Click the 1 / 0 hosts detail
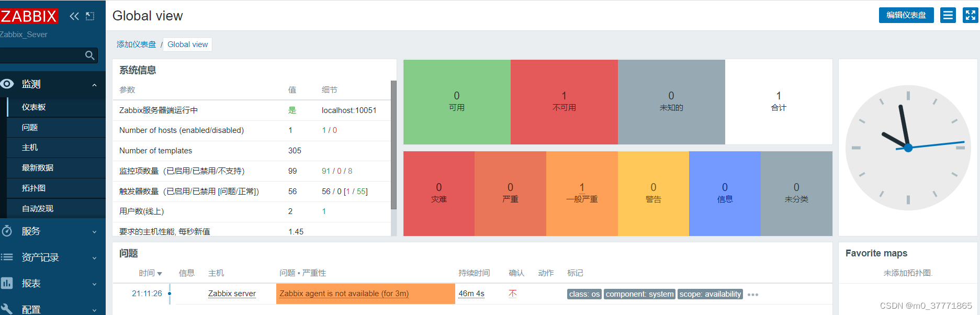The width and height of the screenshot is (980, 315). pos(329,130)
